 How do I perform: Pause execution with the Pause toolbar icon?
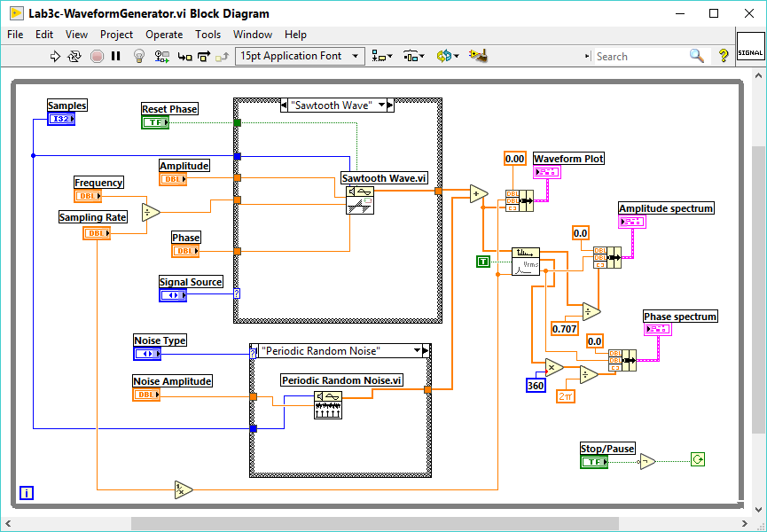click(115, 55)
